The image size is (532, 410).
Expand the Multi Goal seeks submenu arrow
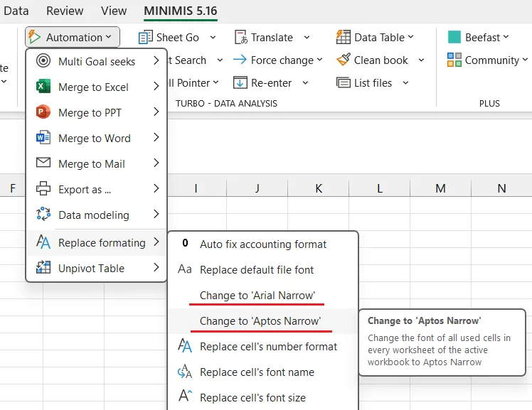(156, 60)
